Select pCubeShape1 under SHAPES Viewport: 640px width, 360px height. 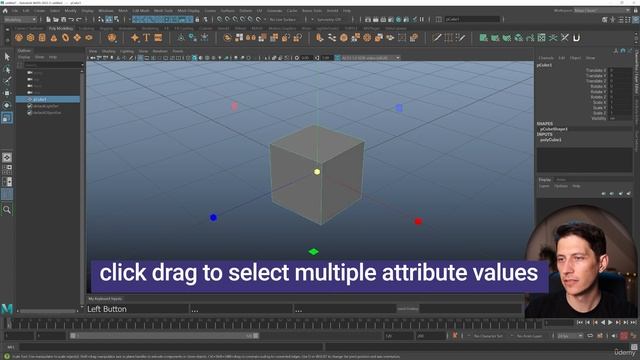[x=554, y=129]
